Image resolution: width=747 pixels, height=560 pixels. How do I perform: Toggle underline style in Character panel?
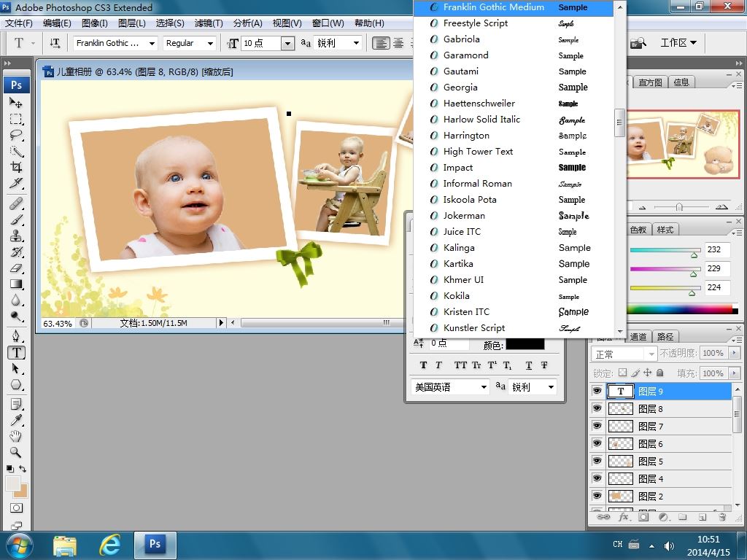[528, 365]
